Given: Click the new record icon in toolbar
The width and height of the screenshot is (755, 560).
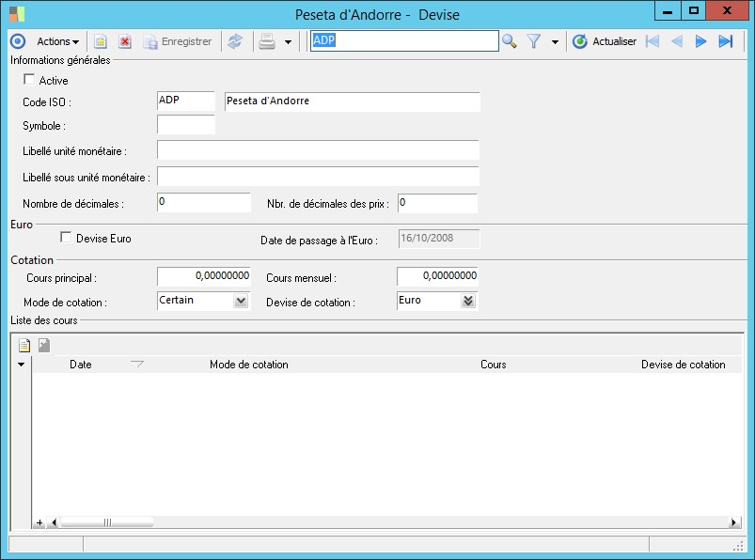Looking at the screenshot, I should 101,41.
